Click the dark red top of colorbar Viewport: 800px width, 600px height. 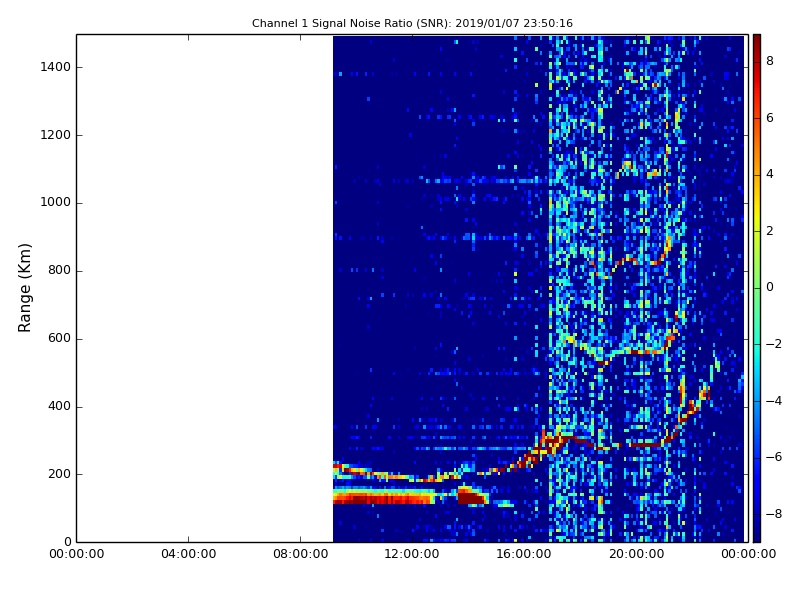(757, 43)
